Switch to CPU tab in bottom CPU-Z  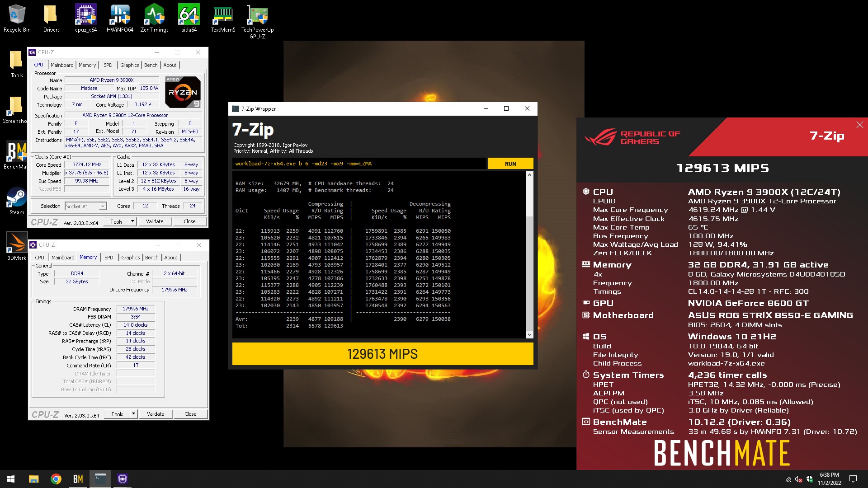(40, 258)
